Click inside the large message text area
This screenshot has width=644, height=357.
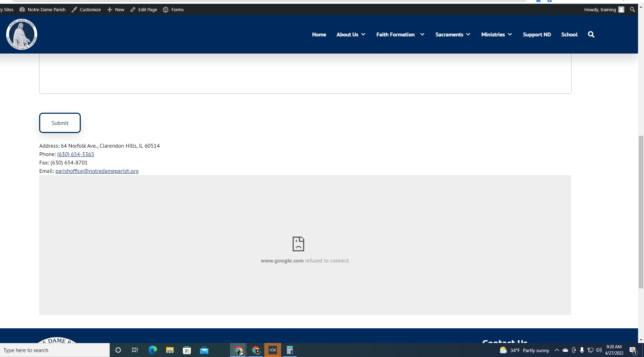[305, 73]
